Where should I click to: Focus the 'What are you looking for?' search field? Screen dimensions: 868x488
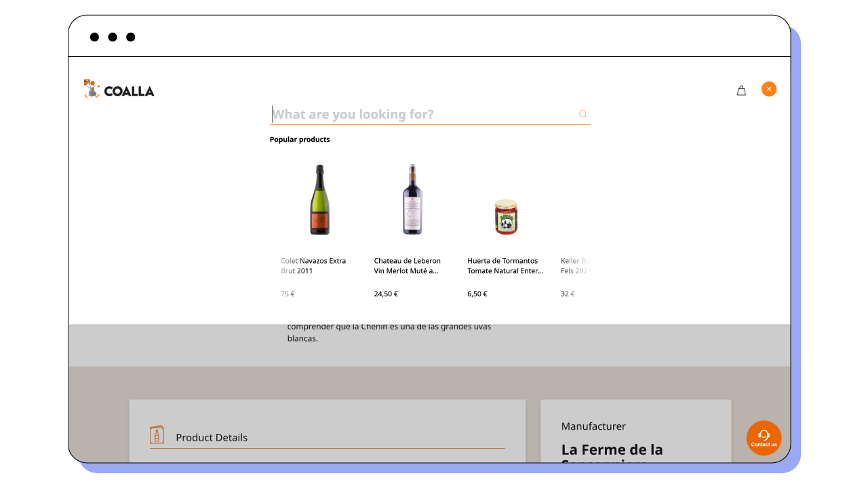(x=407, y=114)
